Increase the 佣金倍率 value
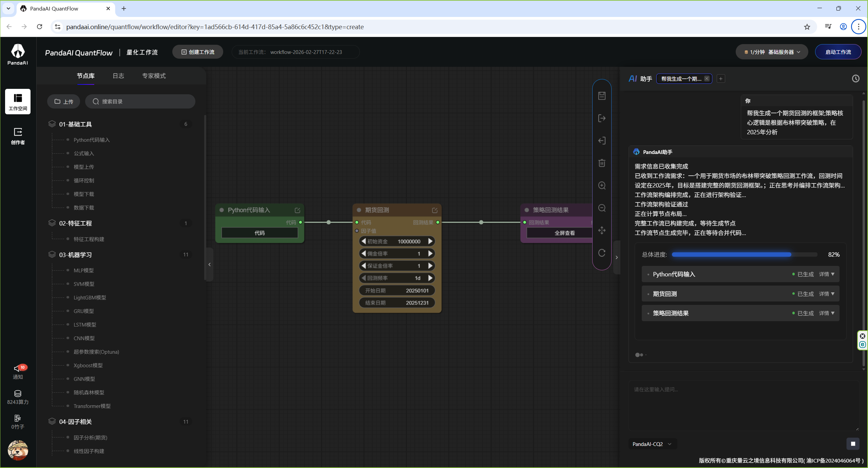The width and height of the screenshot is (868, 468). point(430,254)
